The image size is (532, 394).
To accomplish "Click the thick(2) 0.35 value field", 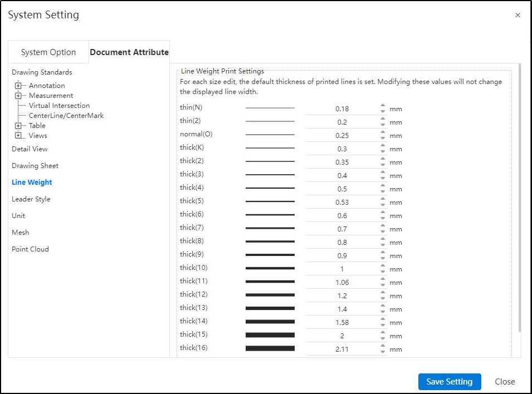I will point(342,162).
